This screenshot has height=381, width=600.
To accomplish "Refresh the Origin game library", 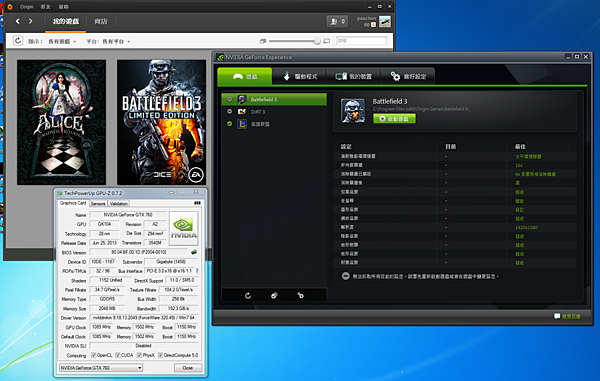I will [x=18, y=40].
